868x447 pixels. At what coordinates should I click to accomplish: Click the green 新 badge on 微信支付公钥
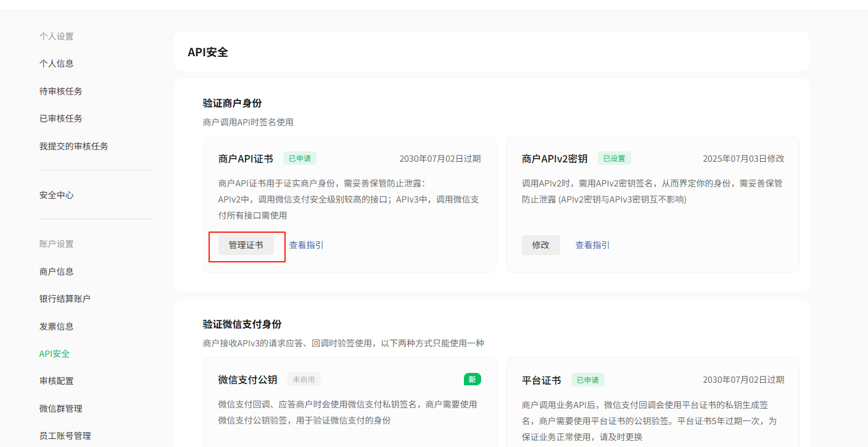coord(472,379)
